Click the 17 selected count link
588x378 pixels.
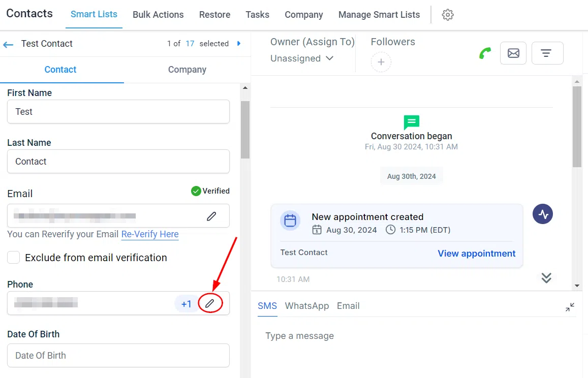190,44
